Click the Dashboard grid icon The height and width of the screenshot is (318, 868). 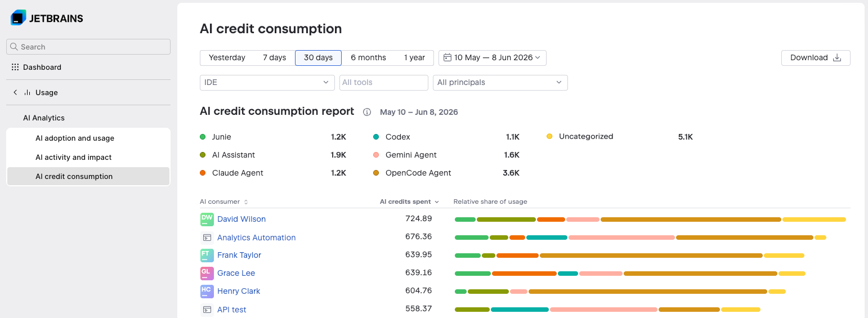[x=15, y=67]
